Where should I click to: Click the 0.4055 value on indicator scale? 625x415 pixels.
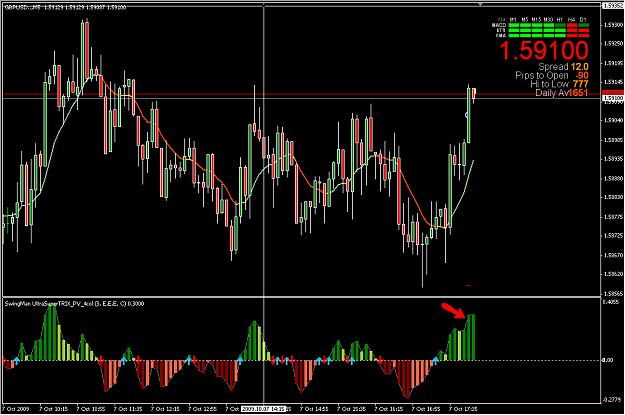(x=612, y=303)
